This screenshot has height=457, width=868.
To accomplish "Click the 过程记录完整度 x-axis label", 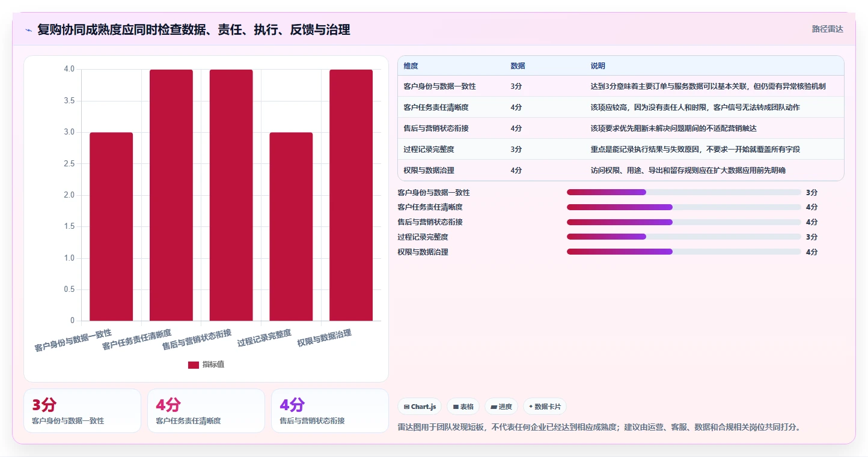I will tap(264, 338).
